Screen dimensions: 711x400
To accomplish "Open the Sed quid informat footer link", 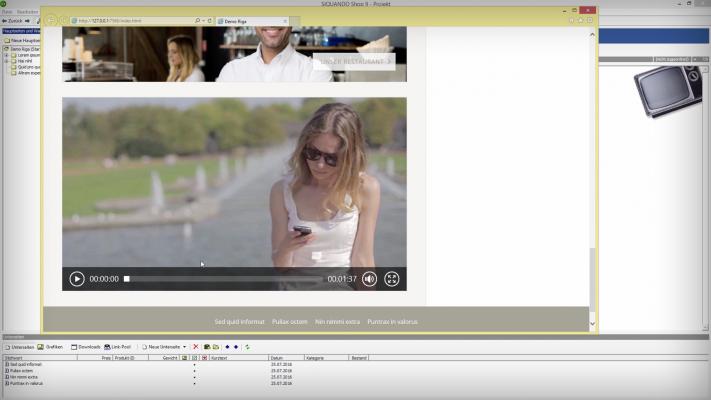I will 239,322.
